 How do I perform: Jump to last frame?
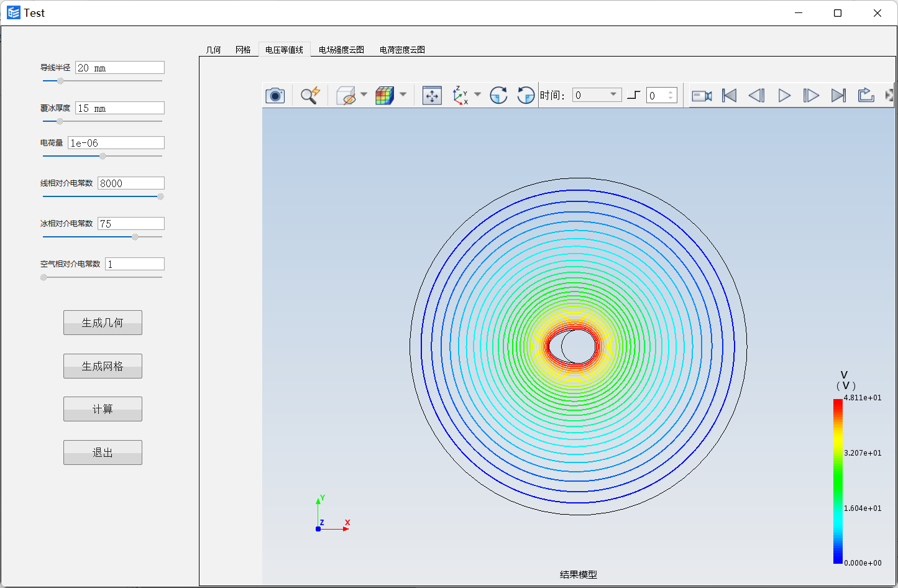coord(838,96)
